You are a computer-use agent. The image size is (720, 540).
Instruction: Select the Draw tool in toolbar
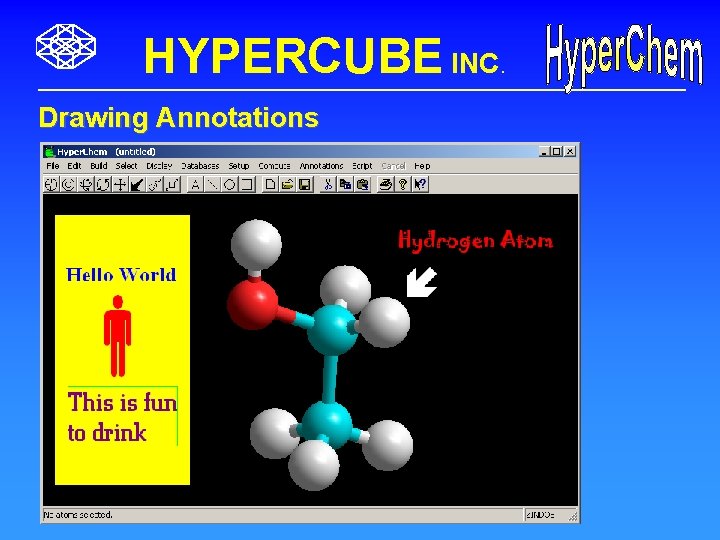(x=51, y=185)
